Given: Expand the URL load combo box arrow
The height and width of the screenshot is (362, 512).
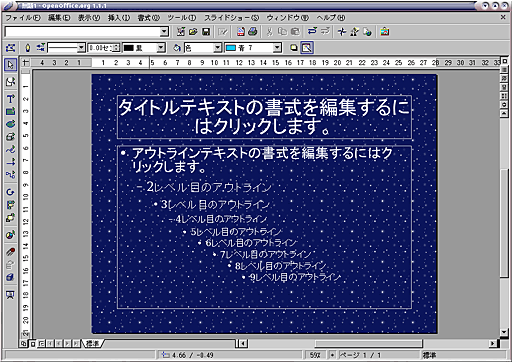Looking at the screenshot, I should 164,32.
